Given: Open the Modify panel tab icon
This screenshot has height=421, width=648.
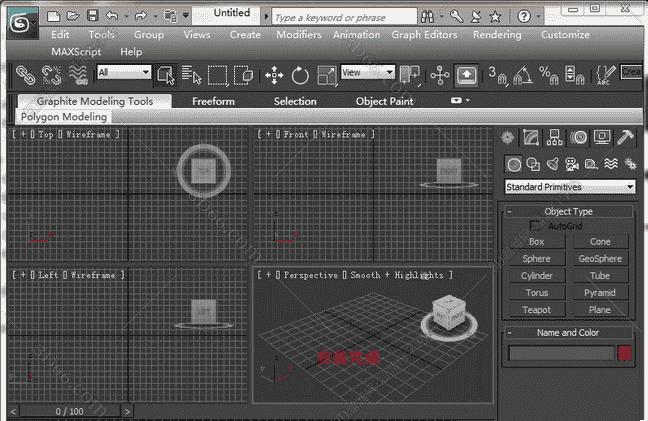Looking at the screenshot, I should (531, 137).
